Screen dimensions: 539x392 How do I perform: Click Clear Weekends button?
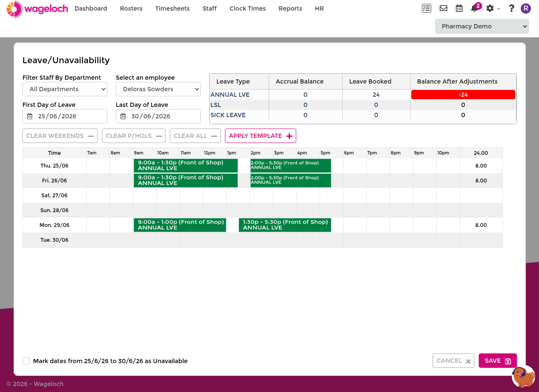[60, 136]
